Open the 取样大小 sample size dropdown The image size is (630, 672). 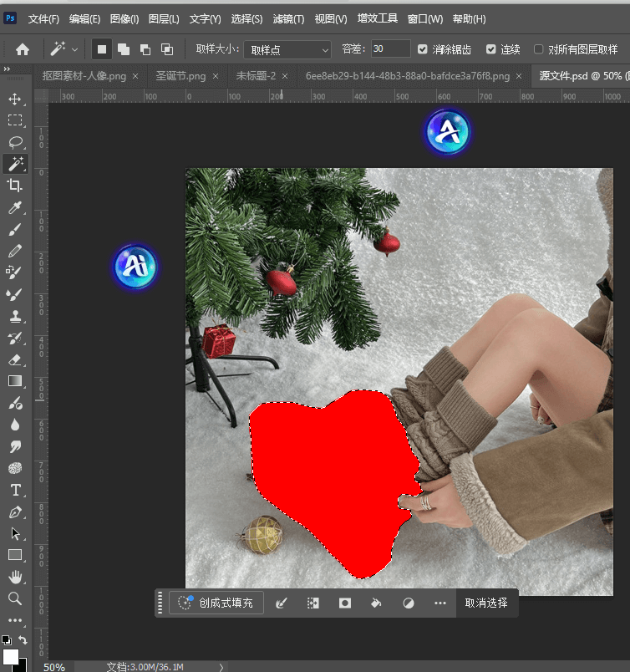290,49
